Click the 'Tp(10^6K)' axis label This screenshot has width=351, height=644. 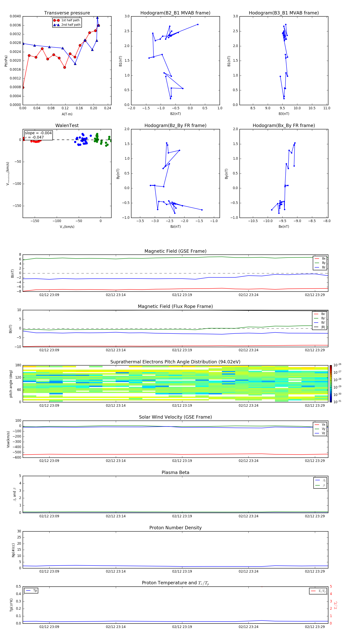click(11, 605)
